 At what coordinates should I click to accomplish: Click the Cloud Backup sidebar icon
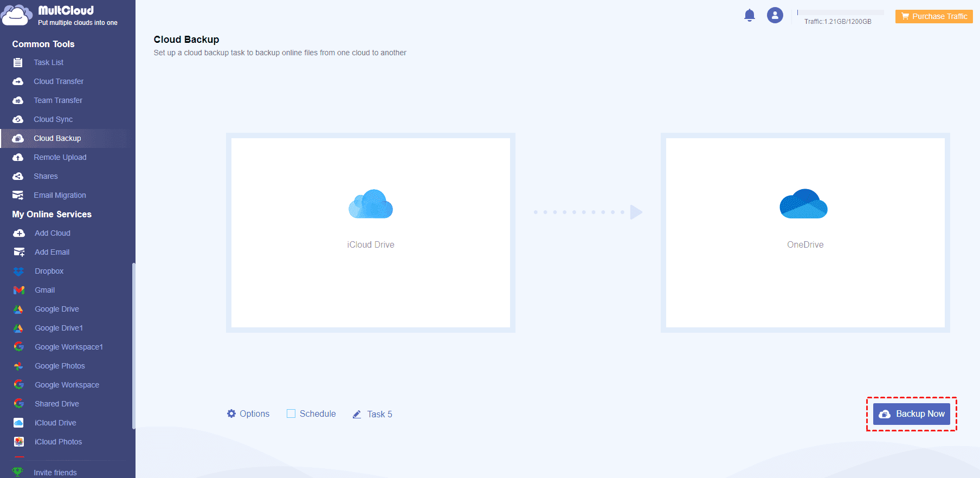(x=18, y=138)
